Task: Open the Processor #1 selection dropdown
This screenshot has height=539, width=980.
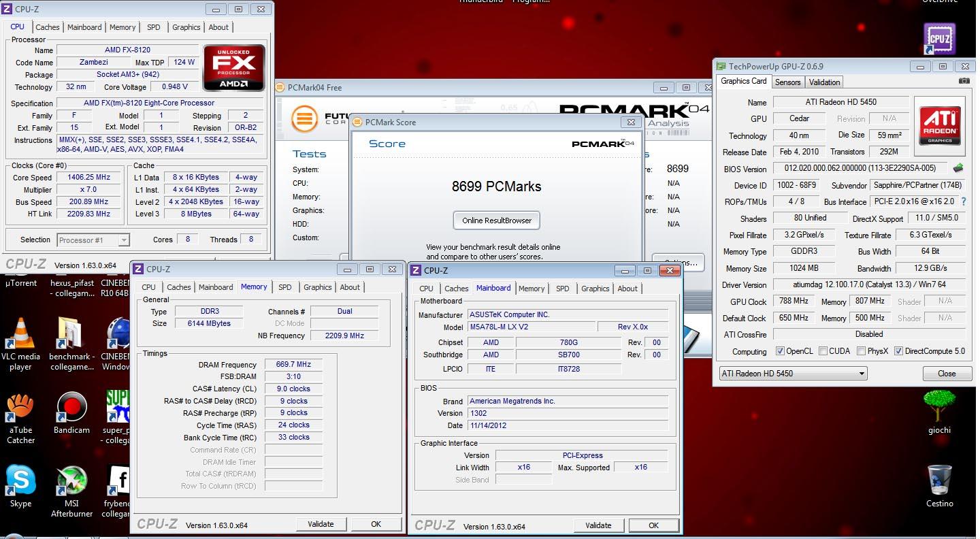Action: (x=93, y=240)
